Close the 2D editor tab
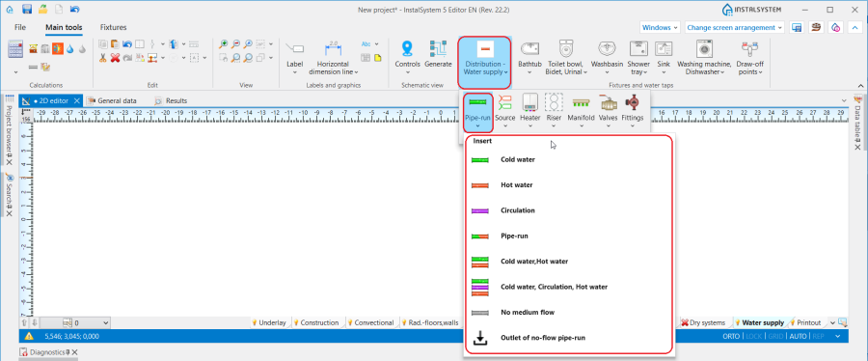This screenshot has height=361, width=868. [77, 100]
